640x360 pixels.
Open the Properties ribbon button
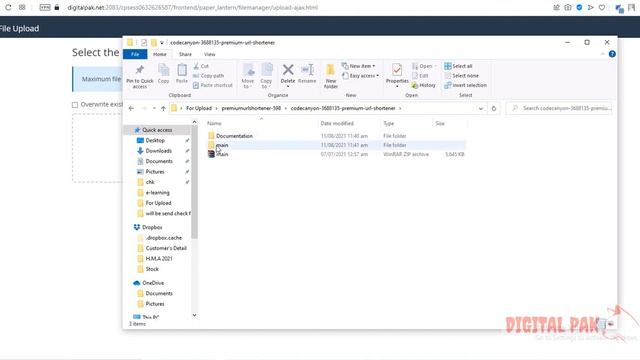click(397, 76)
